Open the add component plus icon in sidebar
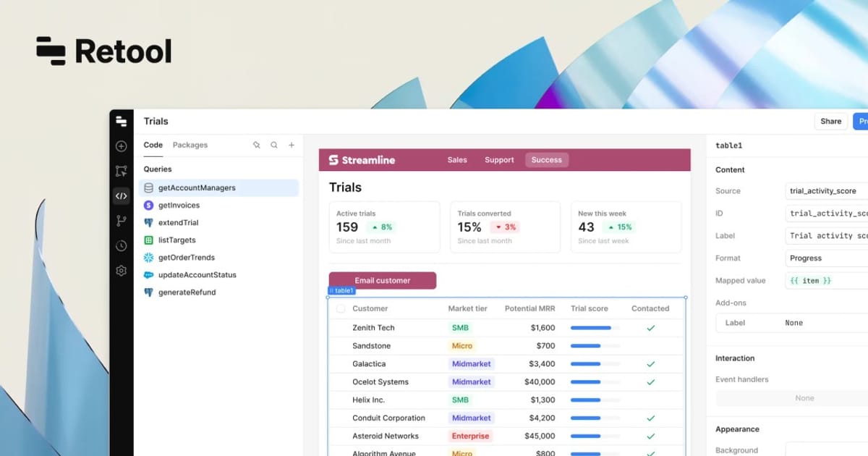 coord(122,146)
